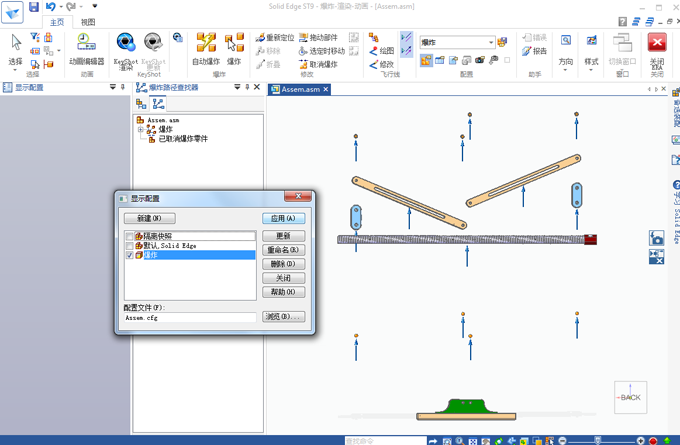Click the zoom slider in status bar
The width and height of the screenshot is (680, 445).
click(x=600, y=440)
